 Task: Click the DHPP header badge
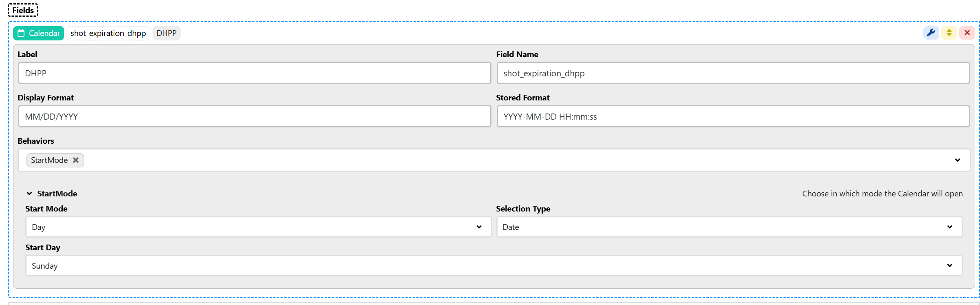pyautogui.click(x=166, y=33)
